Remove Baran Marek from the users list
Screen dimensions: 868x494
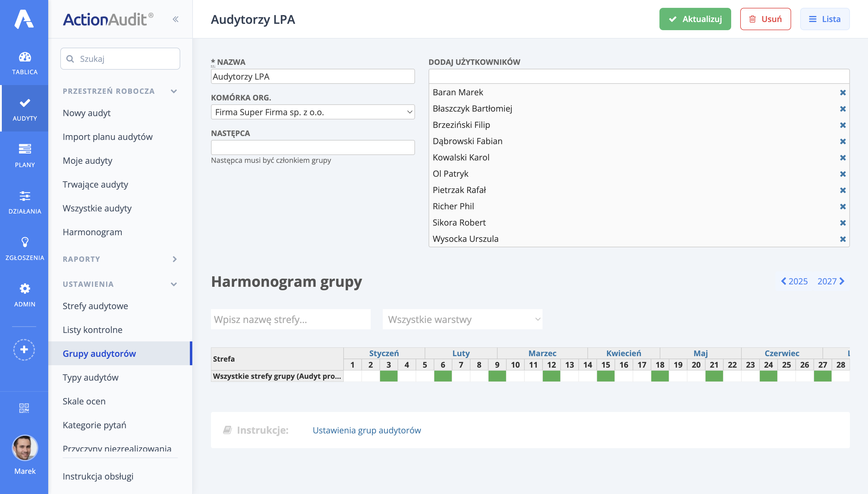click(843, 92)
